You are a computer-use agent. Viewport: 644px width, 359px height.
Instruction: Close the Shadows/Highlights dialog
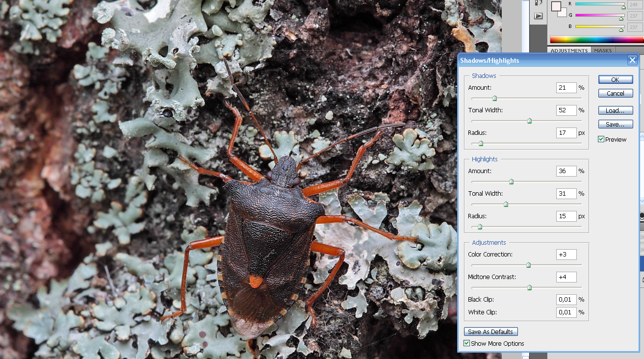[x=632, y=60]
